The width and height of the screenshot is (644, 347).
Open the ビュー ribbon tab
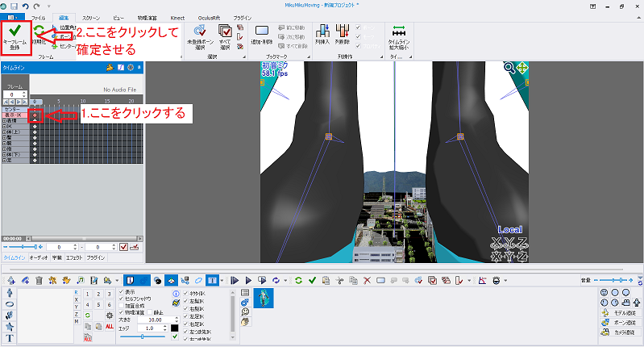[x=118, y=18]
